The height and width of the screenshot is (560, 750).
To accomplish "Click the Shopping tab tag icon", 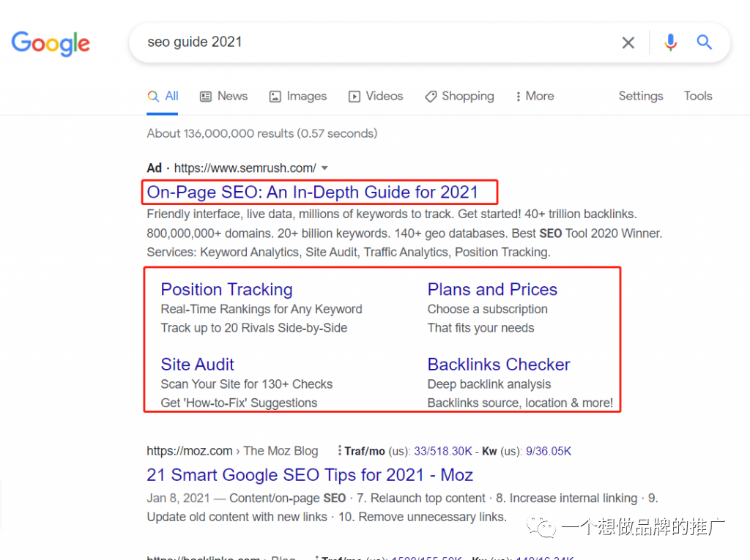I will click(x=431, y=97).
